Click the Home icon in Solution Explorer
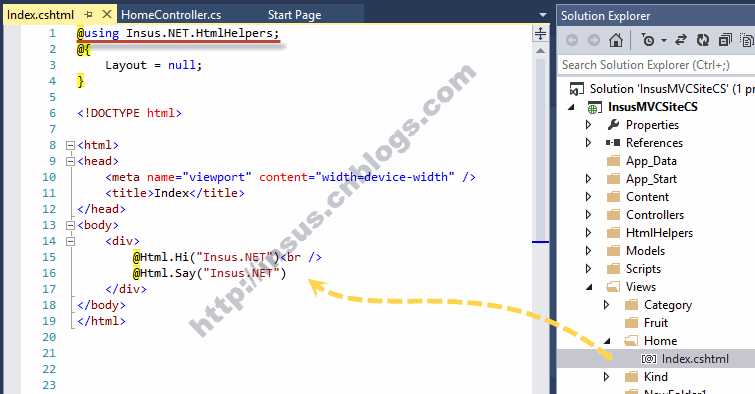Screen dimensions: 755x394 [x=616, y=40]
